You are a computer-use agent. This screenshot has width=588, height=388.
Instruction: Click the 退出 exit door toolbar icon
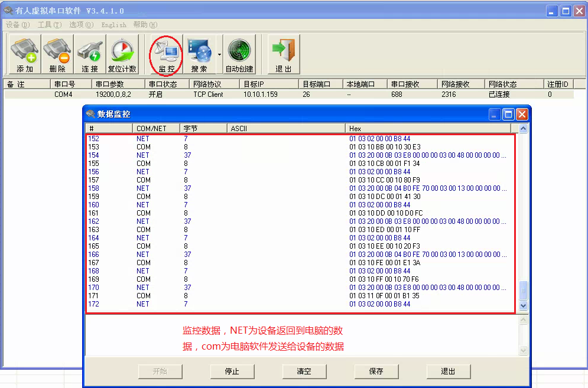(x=284, y=54)
